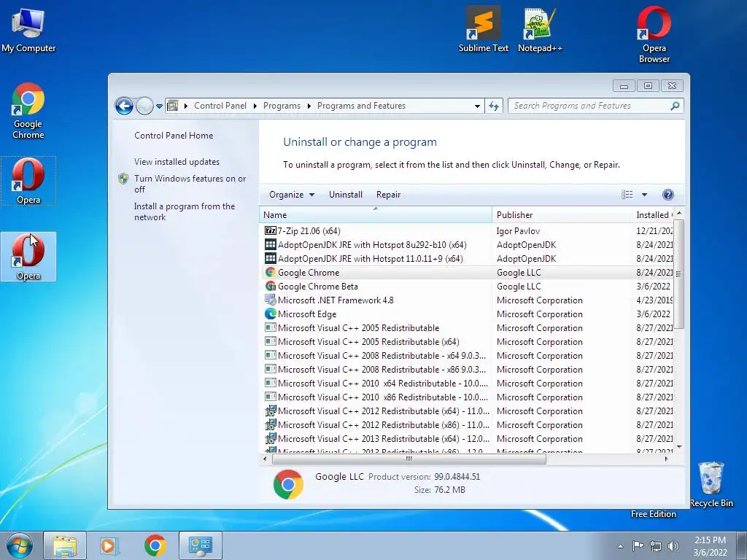This screenshot has width=747, height=560.
Task: Select AdoptOpenJDK JRE with Hotspot 11.0.11+9 row
Action: pyautogui.click(x=467, y=259)
